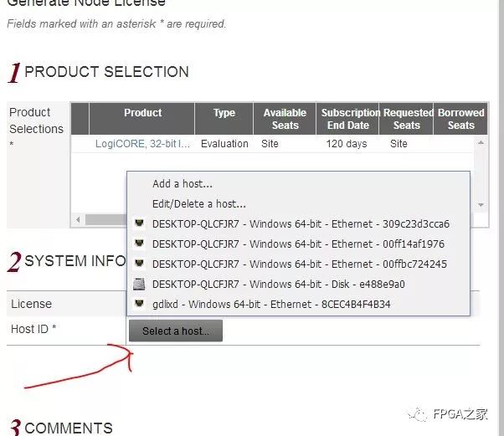This screenshot has width=504, height=436.
Task: Click Ethernet icon for host 00ffbc724245
Action: point(139,264)
